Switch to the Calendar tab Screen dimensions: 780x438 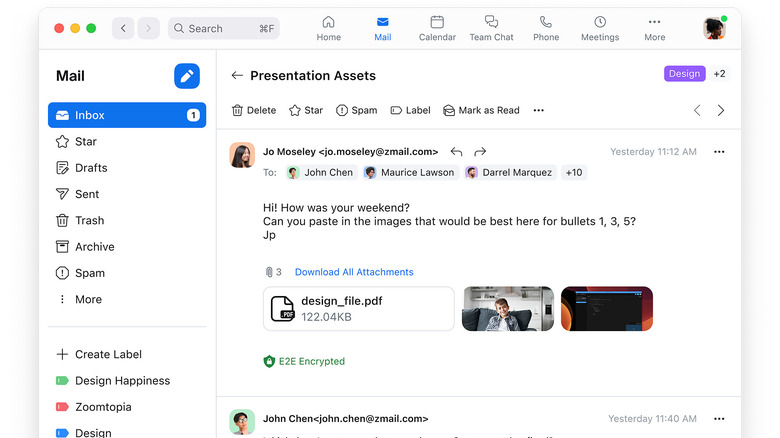coord(437,28)
